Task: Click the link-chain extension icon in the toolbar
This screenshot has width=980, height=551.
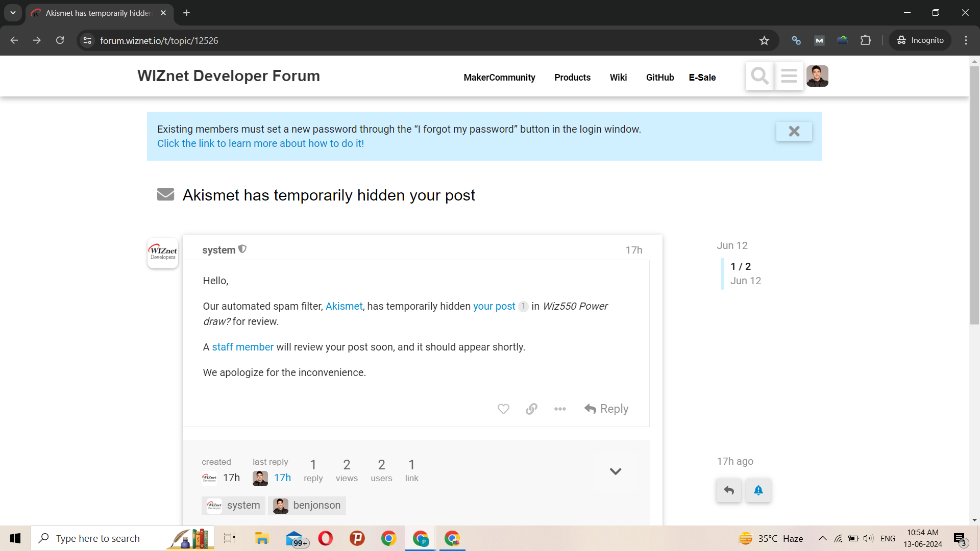Action: click(796, 40)
